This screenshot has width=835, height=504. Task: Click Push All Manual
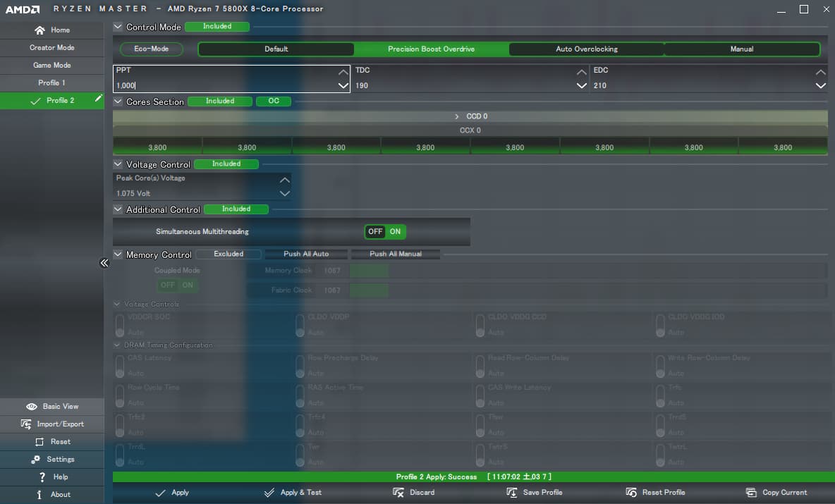(396, 254)
